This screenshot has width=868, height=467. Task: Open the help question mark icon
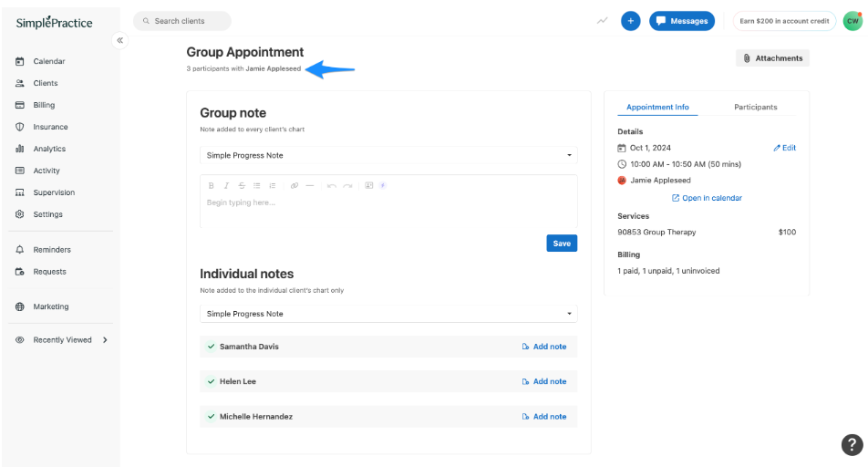(850, 444)
